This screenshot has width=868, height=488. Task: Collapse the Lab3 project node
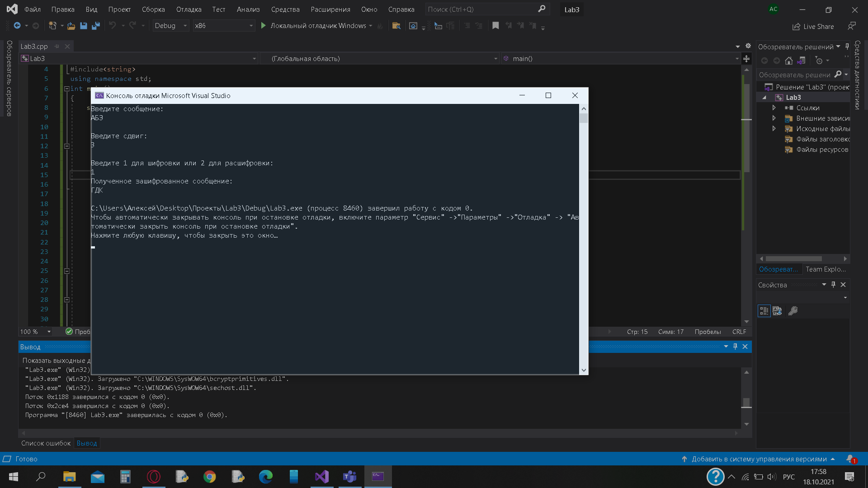(764, 98)
